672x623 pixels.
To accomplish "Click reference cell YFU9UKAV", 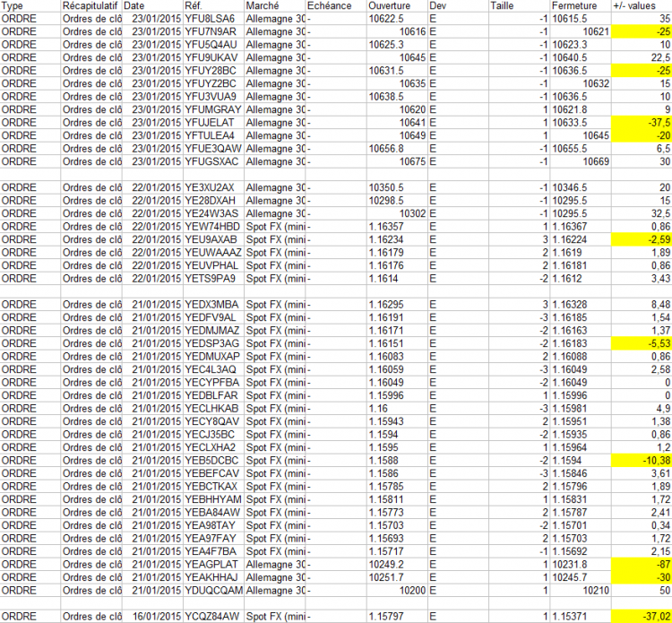I will pyautogui.click(x=214, y=58).
